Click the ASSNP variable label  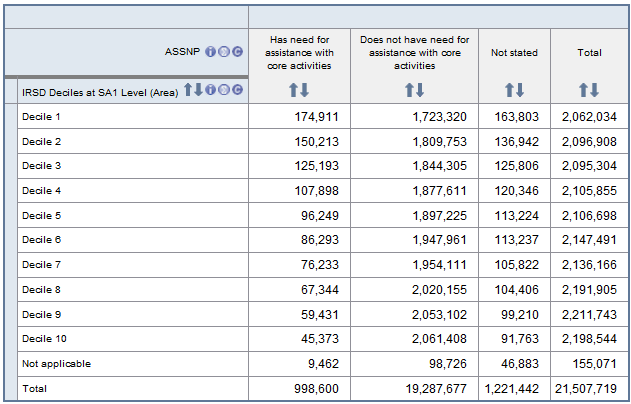[x=182, y=52]
